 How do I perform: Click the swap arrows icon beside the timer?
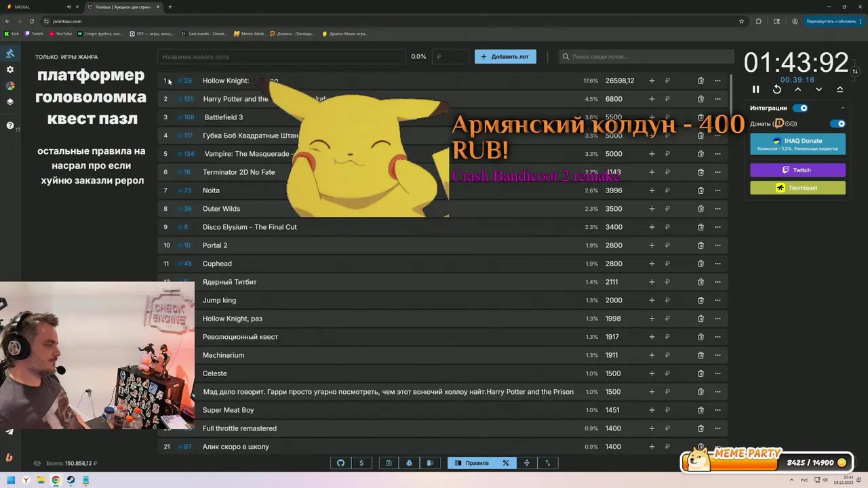(x=856, y=71)
